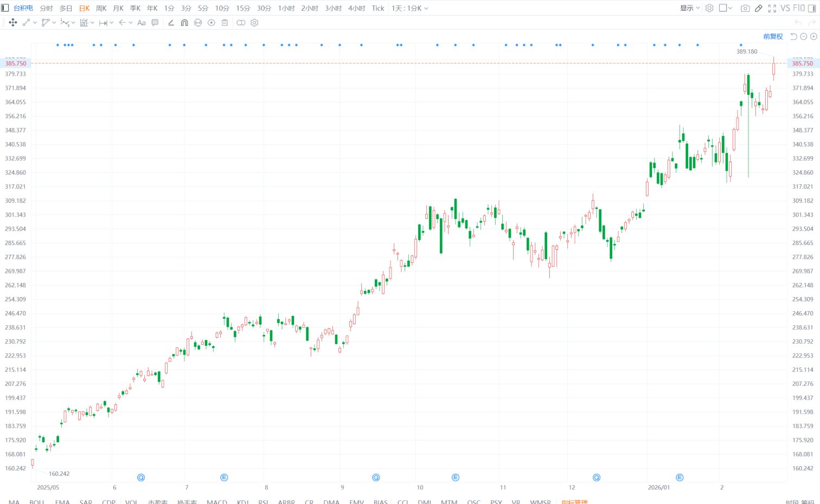The width and height of the screenshot is (820, 504).
Task: Click the grayed undo arrow
Action: coord(798,23)
